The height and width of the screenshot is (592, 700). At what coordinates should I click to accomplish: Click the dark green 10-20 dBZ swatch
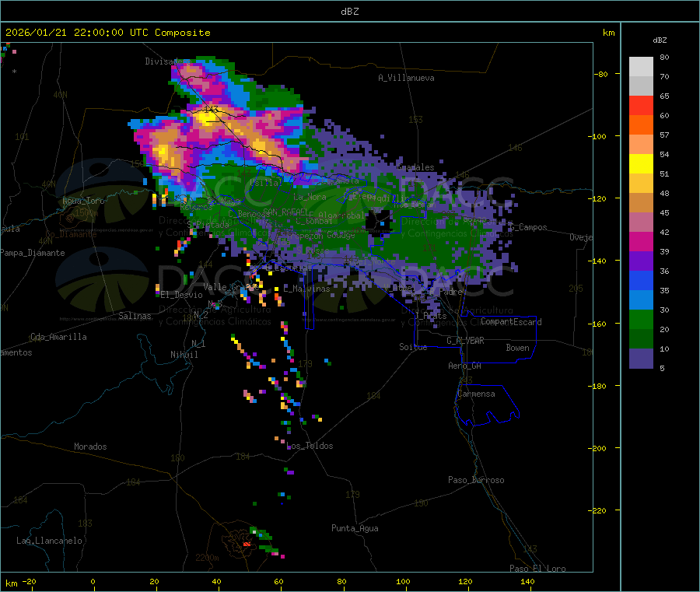point(641,339)
